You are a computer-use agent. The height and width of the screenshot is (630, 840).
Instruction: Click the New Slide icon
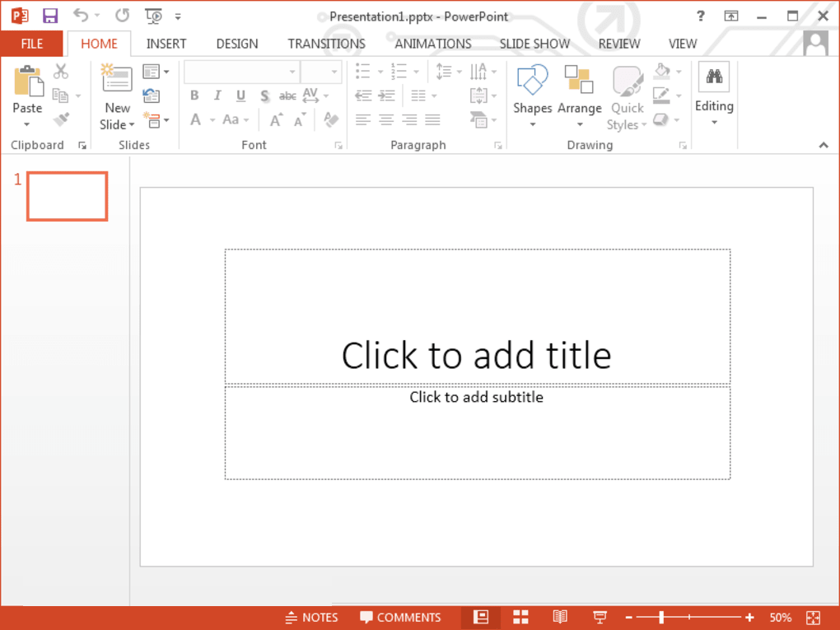pos(116,77)
